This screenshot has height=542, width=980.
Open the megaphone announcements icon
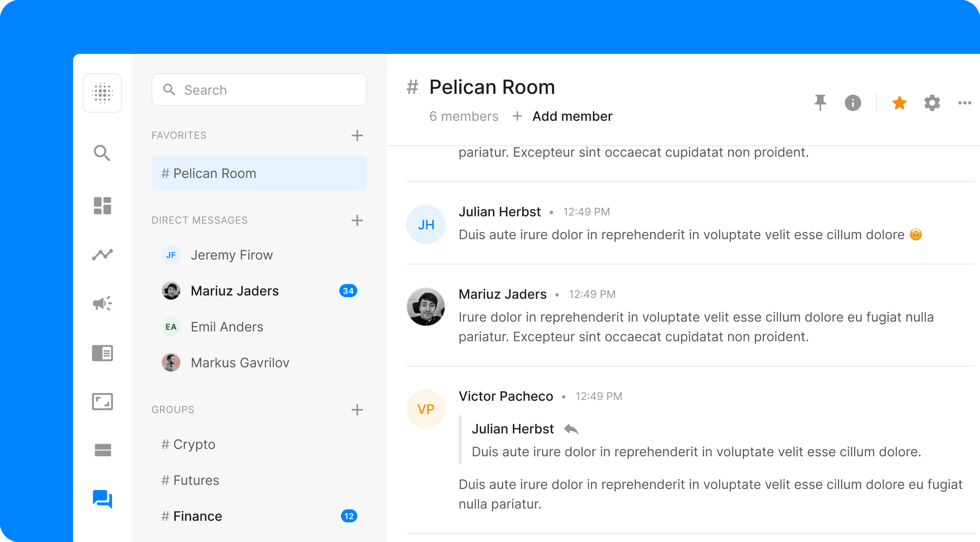pyautogui.click(x=102, y=303)
